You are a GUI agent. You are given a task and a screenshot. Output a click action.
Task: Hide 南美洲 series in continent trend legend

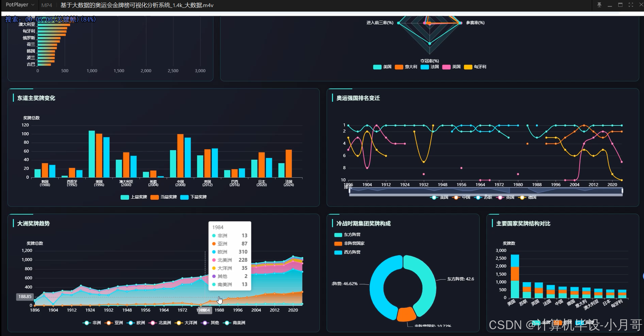tap(234, 323)
